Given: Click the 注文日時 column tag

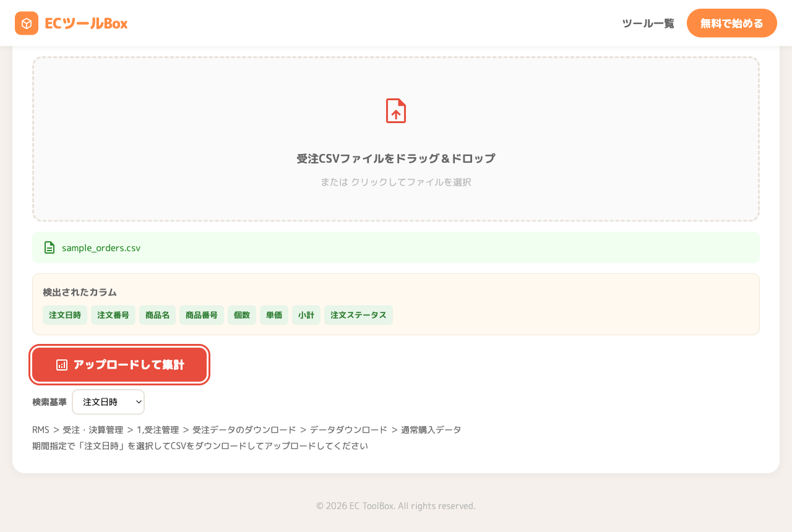Looking at the screenshot, I should (x=65, y=315).
